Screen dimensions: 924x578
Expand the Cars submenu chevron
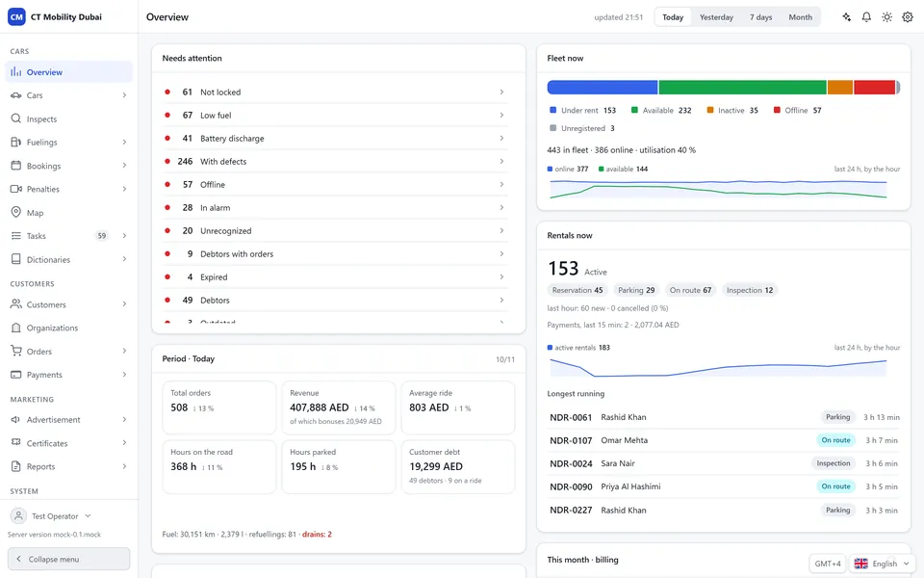tap(124, 95)
